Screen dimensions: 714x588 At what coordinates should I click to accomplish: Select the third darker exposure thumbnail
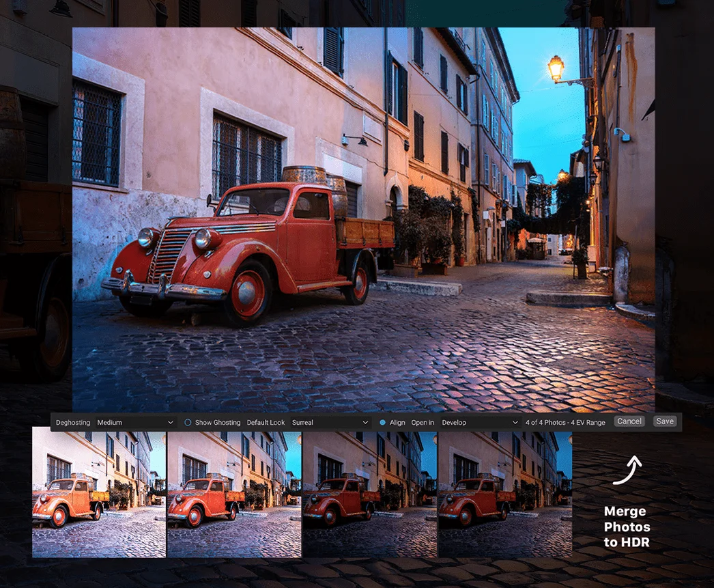pos(369,494)
